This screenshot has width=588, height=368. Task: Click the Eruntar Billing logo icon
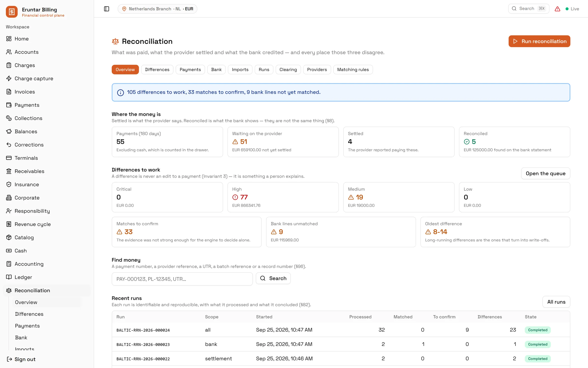coord(12,12)
